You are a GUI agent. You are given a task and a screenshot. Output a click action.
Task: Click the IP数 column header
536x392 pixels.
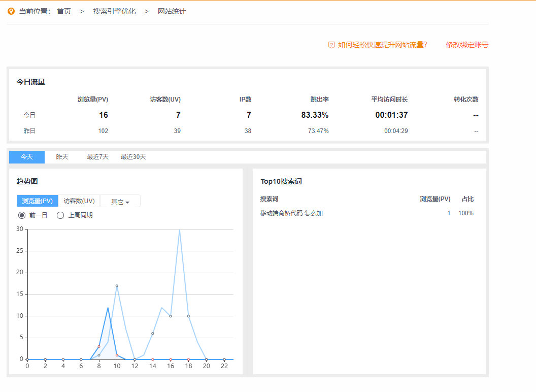point(246,100)
